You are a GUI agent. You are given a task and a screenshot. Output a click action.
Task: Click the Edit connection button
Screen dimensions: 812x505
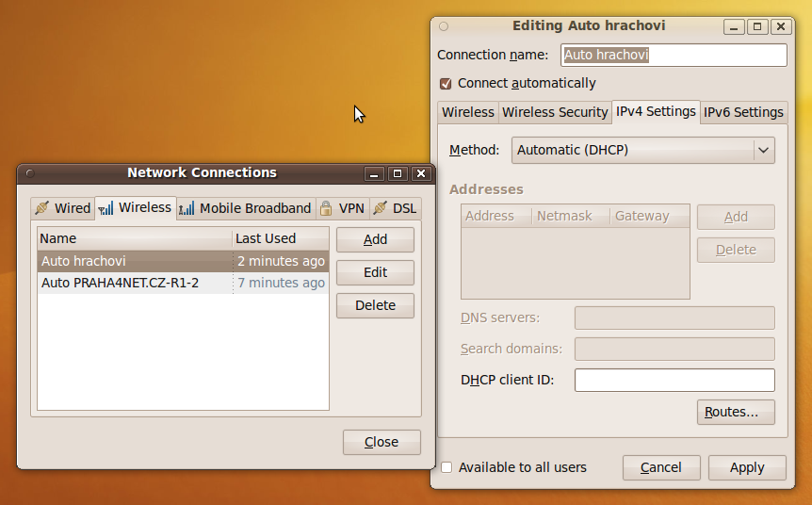pyautogui.click(x=375, y=272)
